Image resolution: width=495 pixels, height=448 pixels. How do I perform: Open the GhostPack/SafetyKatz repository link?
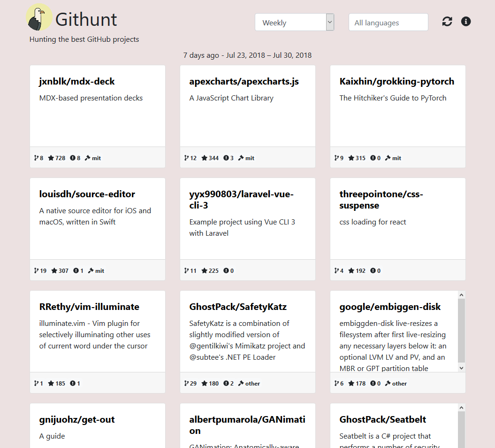pos(238,307)
